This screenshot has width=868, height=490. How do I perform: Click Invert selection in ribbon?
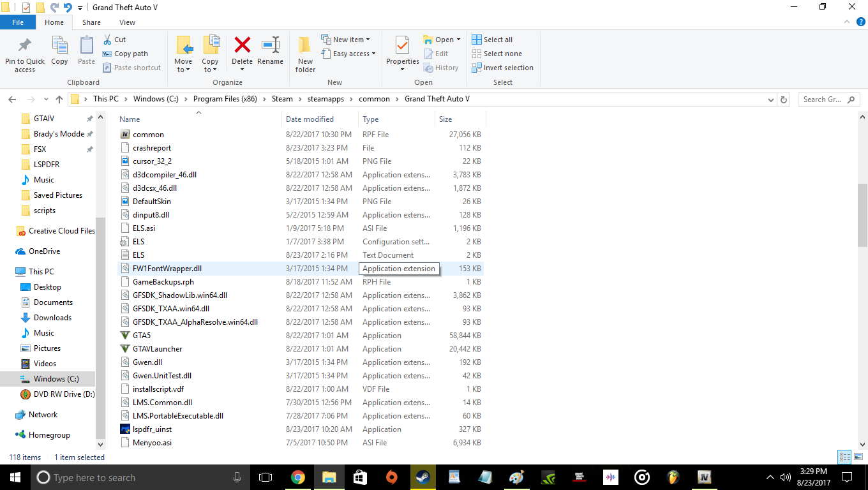coord(502,68)
